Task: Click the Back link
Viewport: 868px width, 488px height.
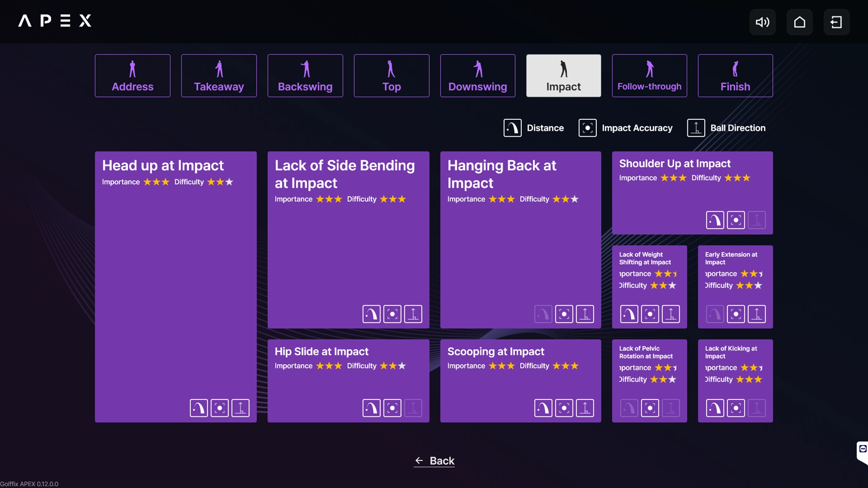Action: click(x=434, y=461)
